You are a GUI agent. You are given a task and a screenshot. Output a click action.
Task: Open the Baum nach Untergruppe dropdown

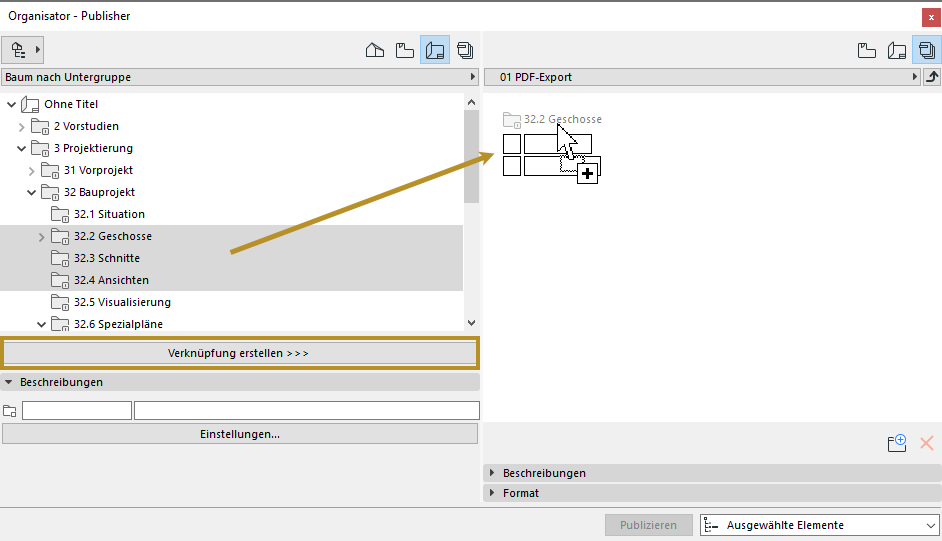pos(240,77)
